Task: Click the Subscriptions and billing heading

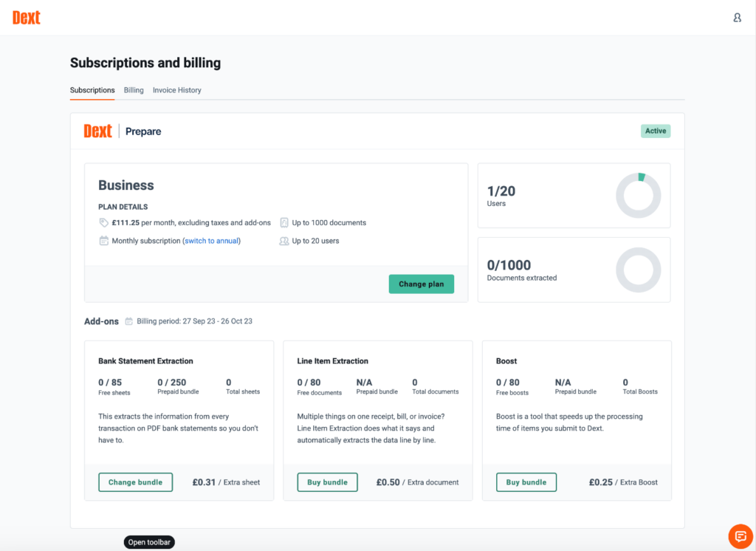Action: pyautogui.click(x=145, y=63)
